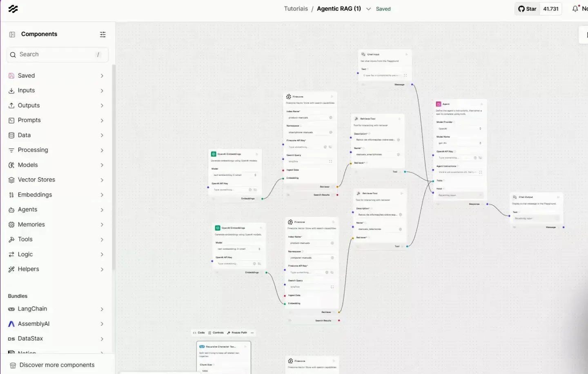Expand the Vector Stores chevron
Viewport: 588px width, 374px height.
pos(102,180)
